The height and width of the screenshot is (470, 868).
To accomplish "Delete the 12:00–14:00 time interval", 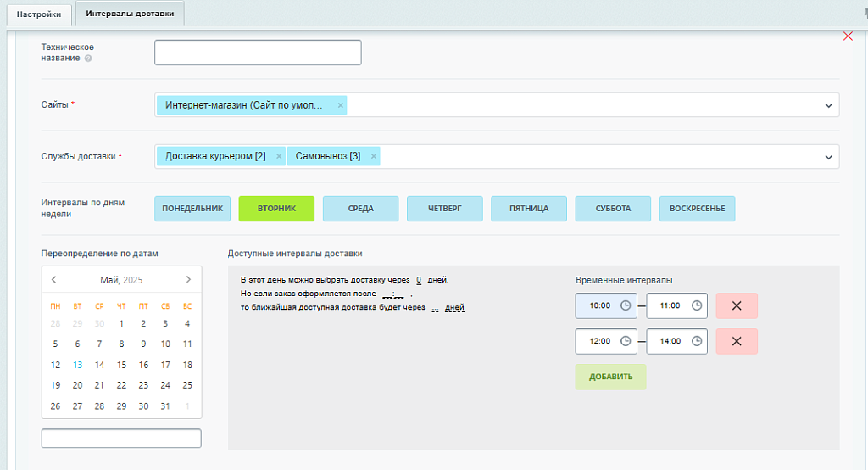I will pyautogui.click(x=736, y=341).
